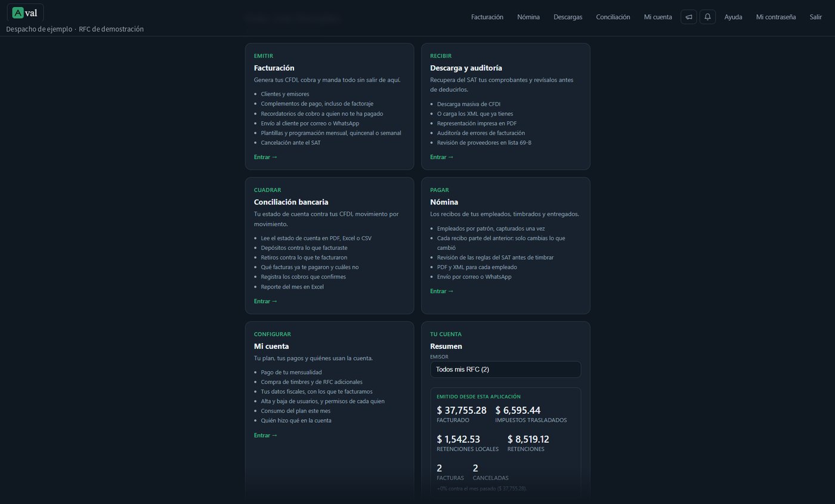Click 'Reporte del mes en Excel' item
The width and height of the screenshot is (835, 504).
coord(292,287)
